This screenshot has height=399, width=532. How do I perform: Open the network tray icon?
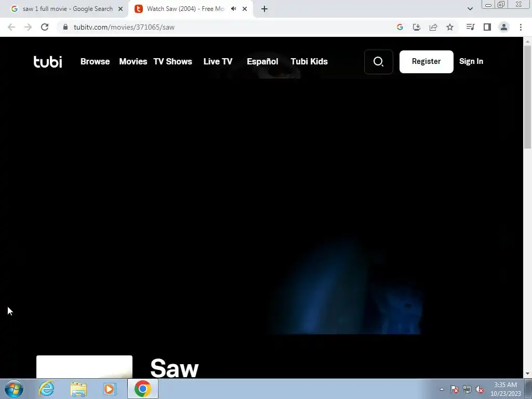467,389
